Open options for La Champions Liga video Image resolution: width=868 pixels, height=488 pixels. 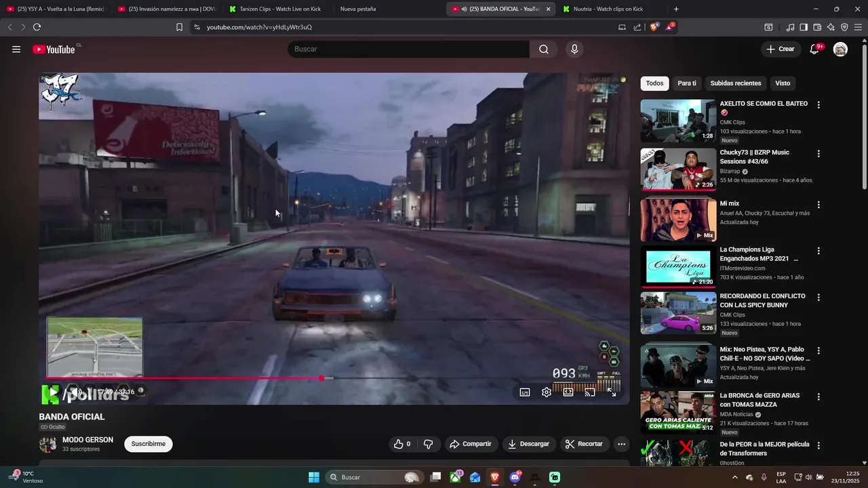coord(818,251)
